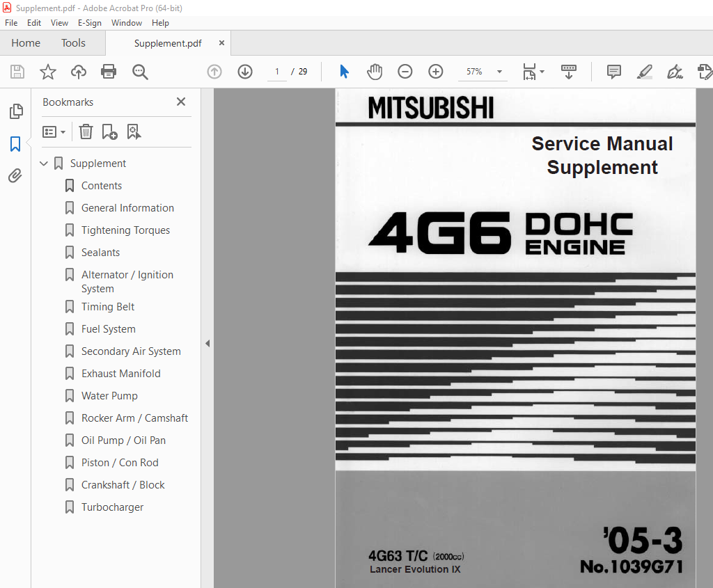
Task: Go to the Sealants bookmark
Action: click(100, 253)
